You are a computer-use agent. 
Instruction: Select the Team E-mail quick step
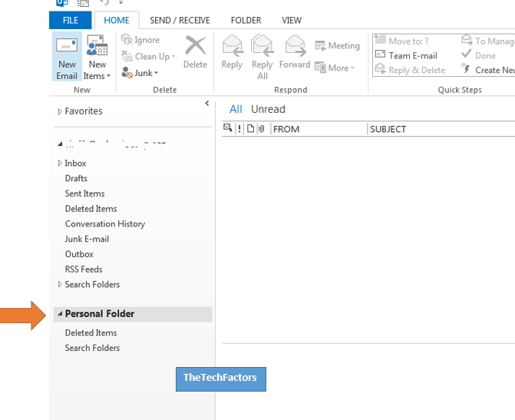click(406, 55)
